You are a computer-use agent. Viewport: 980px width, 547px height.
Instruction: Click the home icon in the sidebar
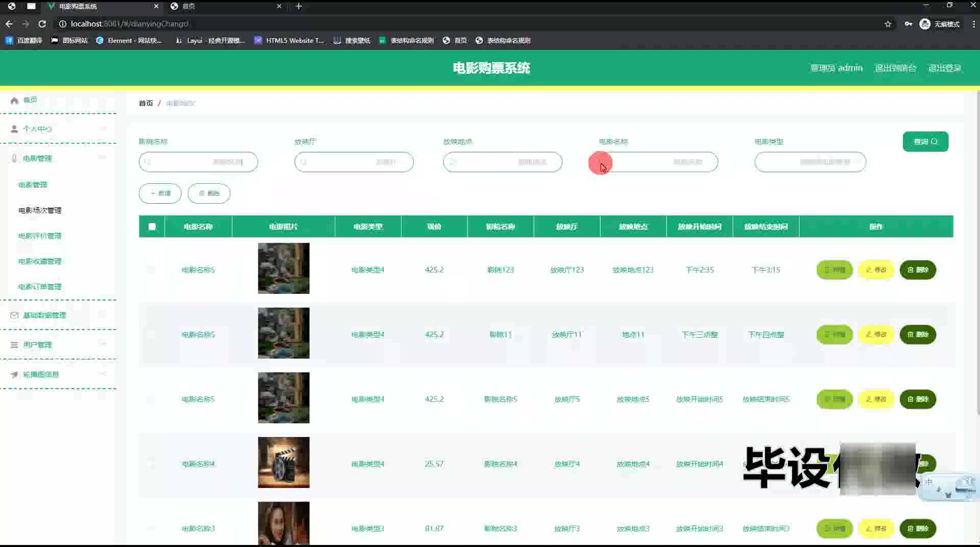[x=14, y=100]
